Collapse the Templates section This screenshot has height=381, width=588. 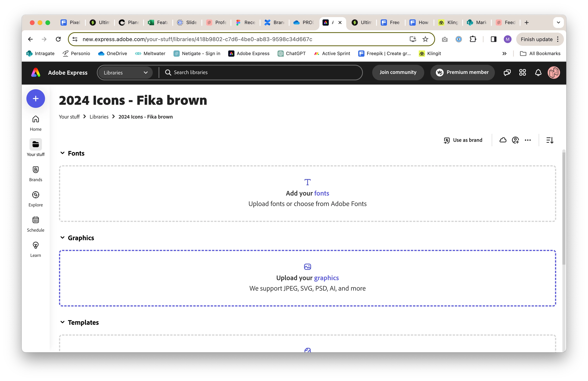[62, 322]
